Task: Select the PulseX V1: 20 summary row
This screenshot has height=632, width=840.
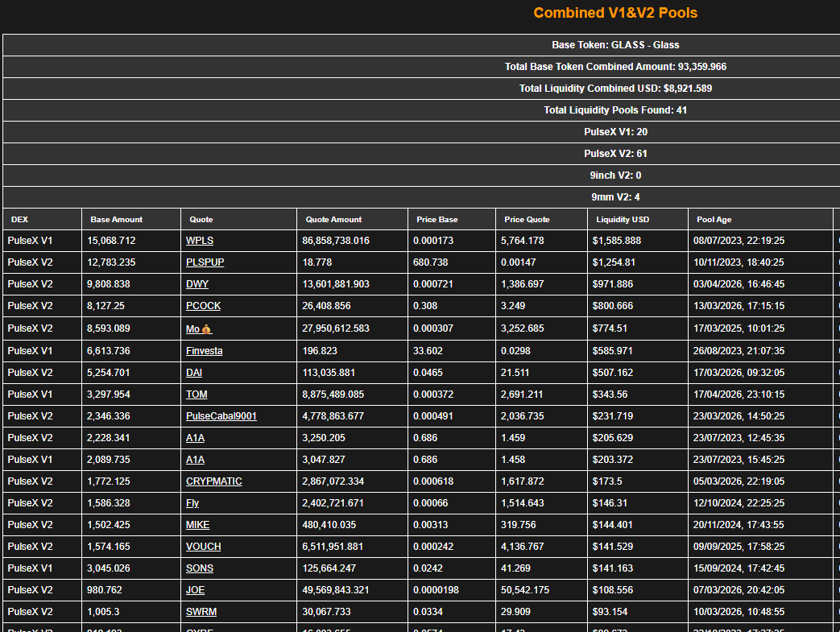Action: [615, 132]
